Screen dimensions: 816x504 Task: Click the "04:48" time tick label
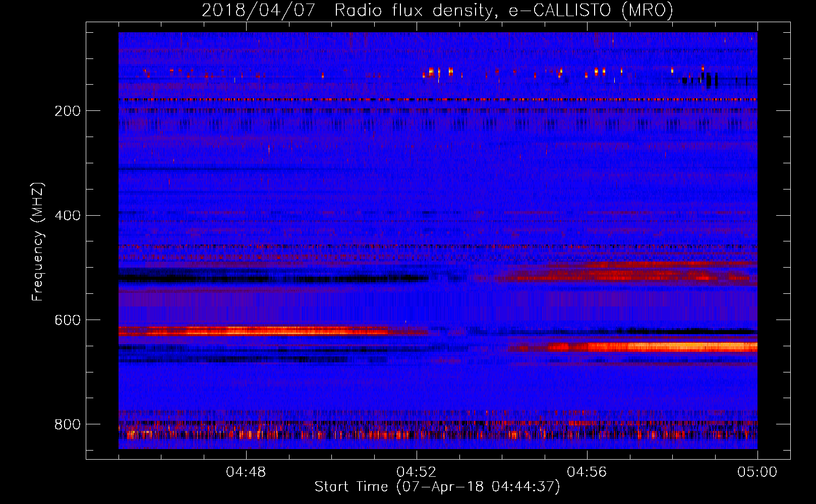coord(246,472)
